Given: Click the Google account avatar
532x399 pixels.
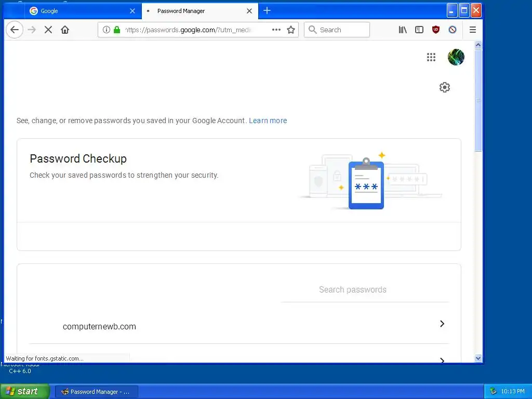Looking at the screenshot, I should pos(456,57).
